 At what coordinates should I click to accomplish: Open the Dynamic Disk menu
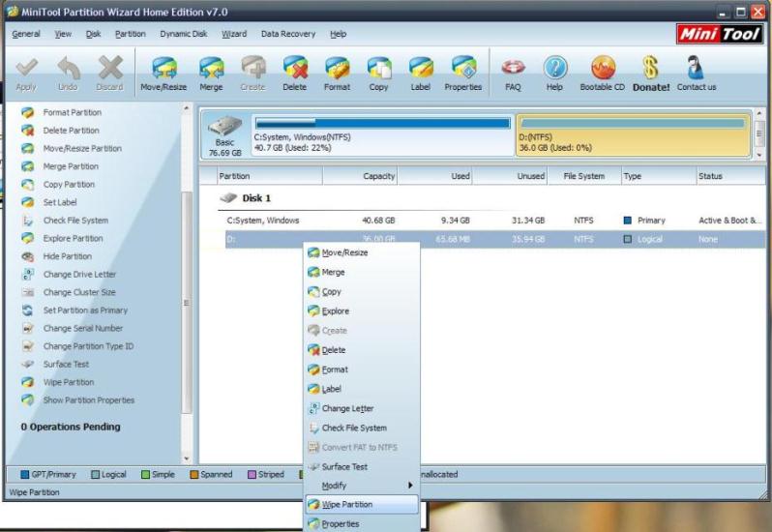pyautogui.click(x=184, y=34)
